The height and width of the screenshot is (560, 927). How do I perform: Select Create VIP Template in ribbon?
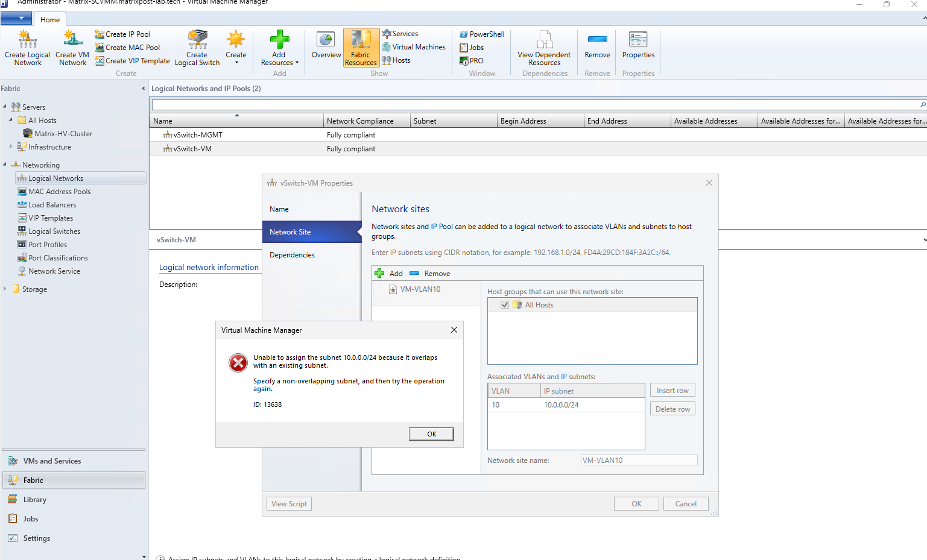click(x=132, y=61)
